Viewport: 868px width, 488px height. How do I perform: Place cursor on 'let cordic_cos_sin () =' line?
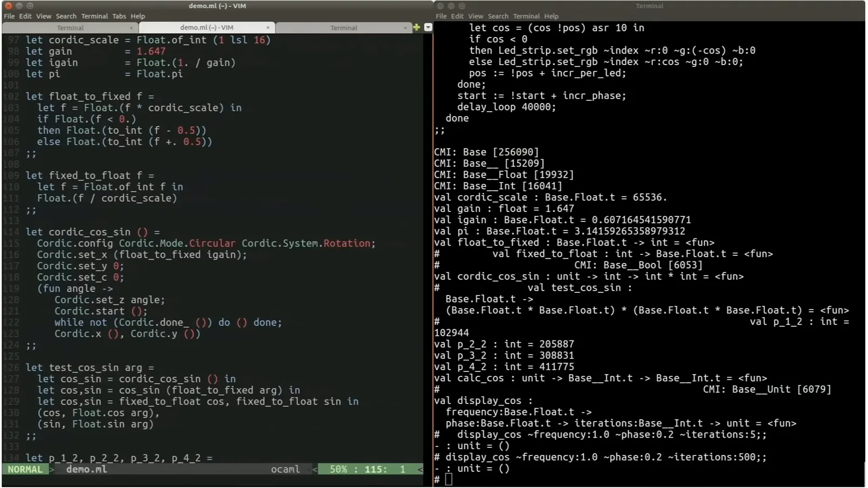click(93, 232)
